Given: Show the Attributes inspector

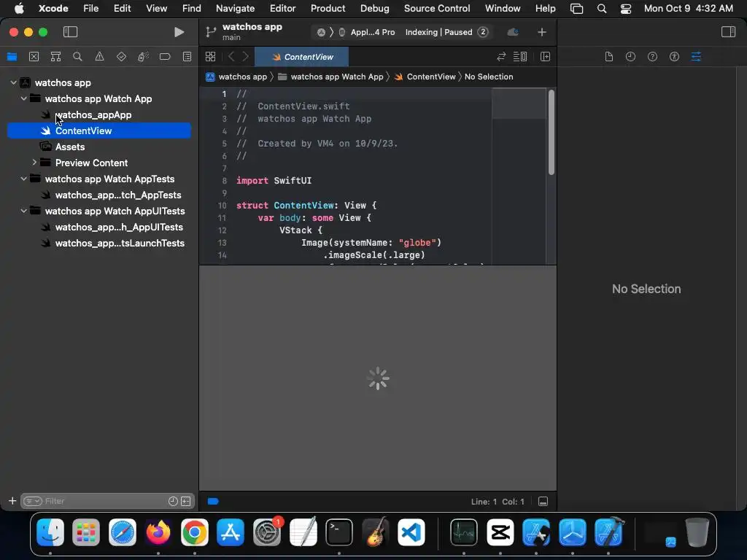Looking at the screenshot, I should pos(696,57).
